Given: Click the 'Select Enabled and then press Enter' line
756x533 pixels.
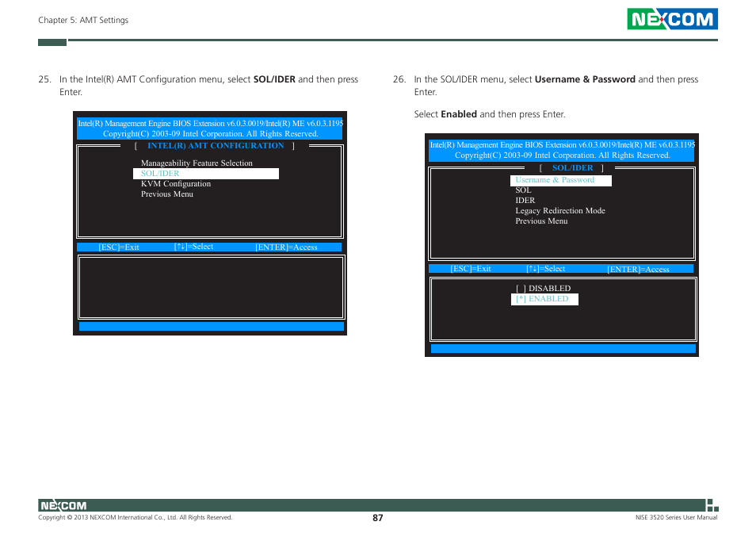Looking at the screenshot, I should pos(490,114).
